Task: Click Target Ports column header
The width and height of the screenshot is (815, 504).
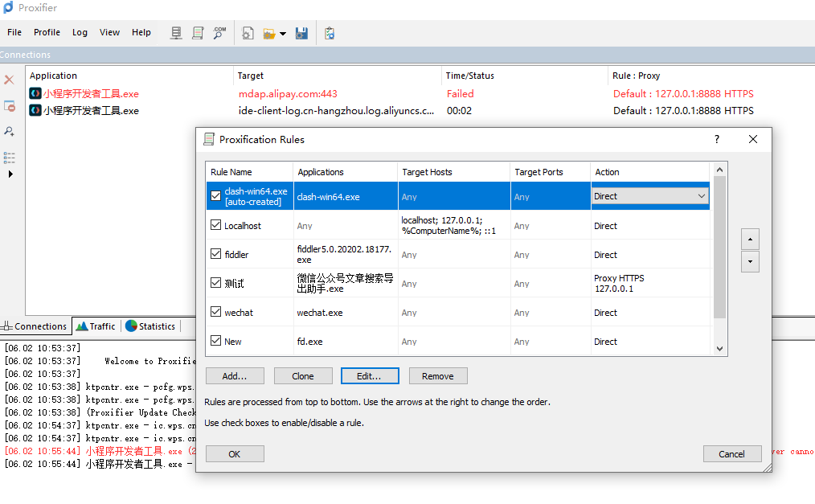Action: coord(551,172)
